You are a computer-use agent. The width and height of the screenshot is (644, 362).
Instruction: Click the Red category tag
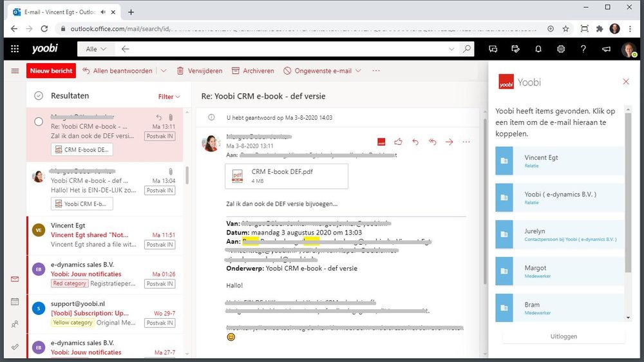click(x=70, y=283)
